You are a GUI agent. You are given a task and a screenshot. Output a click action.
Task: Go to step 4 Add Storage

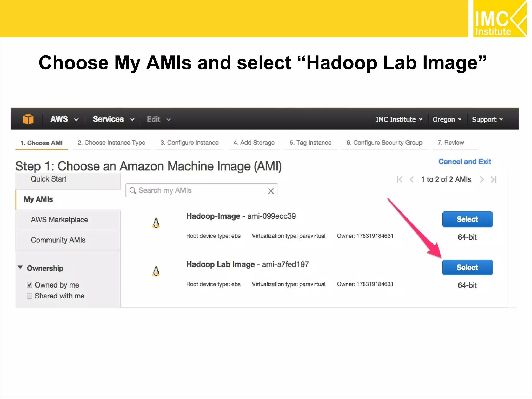254,143
